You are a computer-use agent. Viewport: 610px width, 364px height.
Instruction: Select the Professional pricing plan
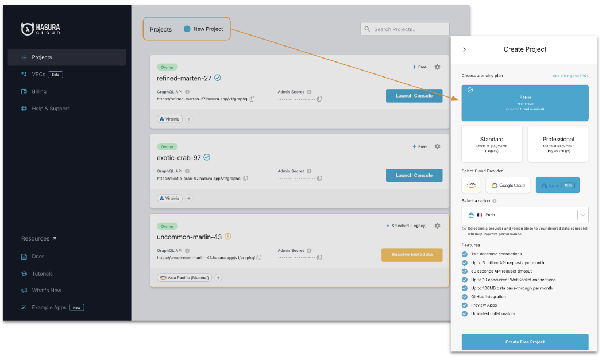[558, 144]
